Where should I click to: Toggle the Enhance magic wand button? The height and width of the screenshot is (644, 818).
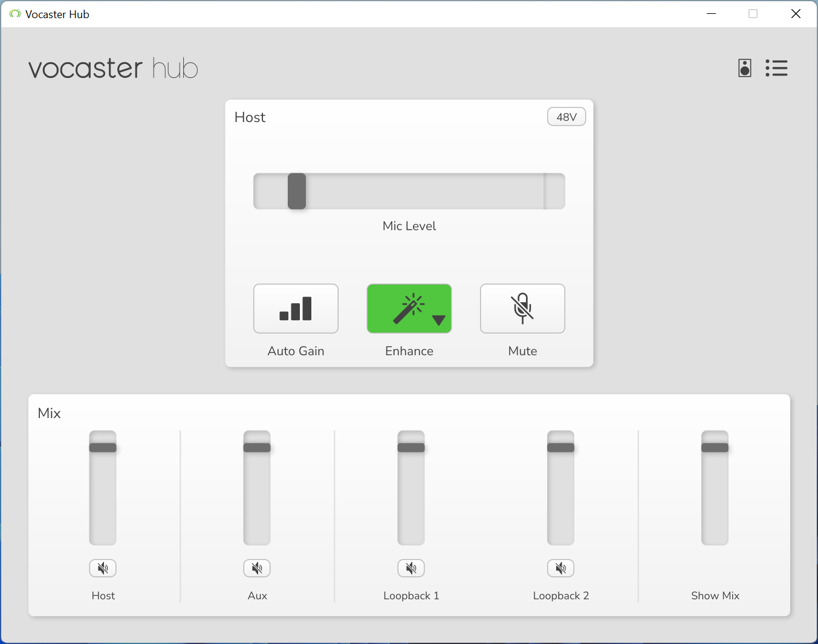pyautogui.click(x=409, y=308)
